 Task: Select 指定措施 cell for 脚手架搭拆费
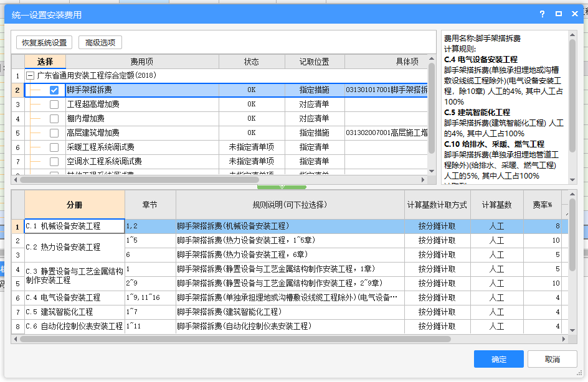[315, 90]
